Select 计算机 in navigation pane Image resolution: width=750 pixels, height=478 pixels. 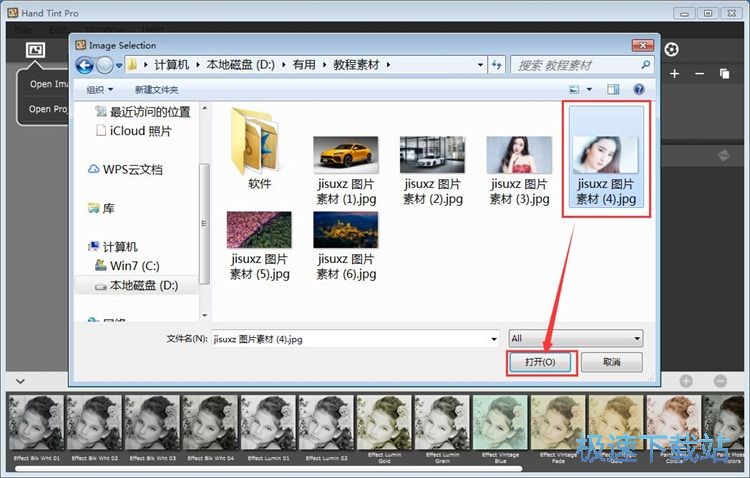click(x=113, y=247)
